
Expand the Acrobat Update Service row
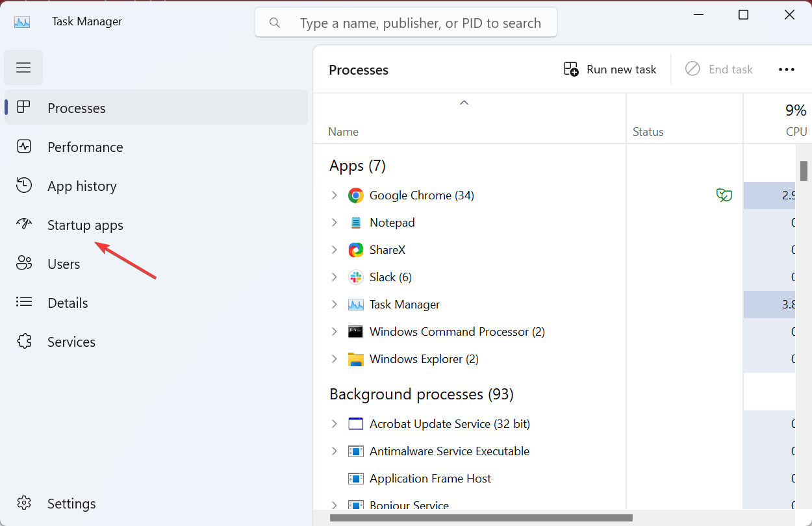coord(335,424)
